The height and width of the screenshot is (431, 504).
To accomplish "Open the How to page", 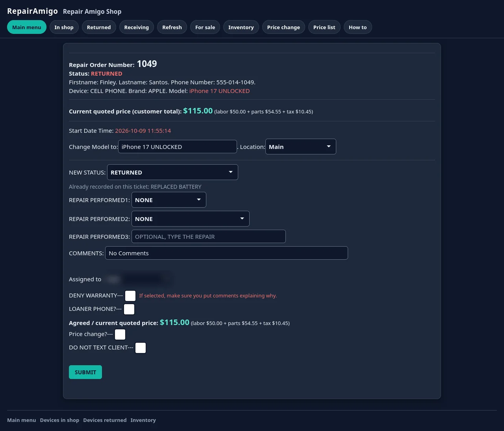I will [x=358, y=27].
